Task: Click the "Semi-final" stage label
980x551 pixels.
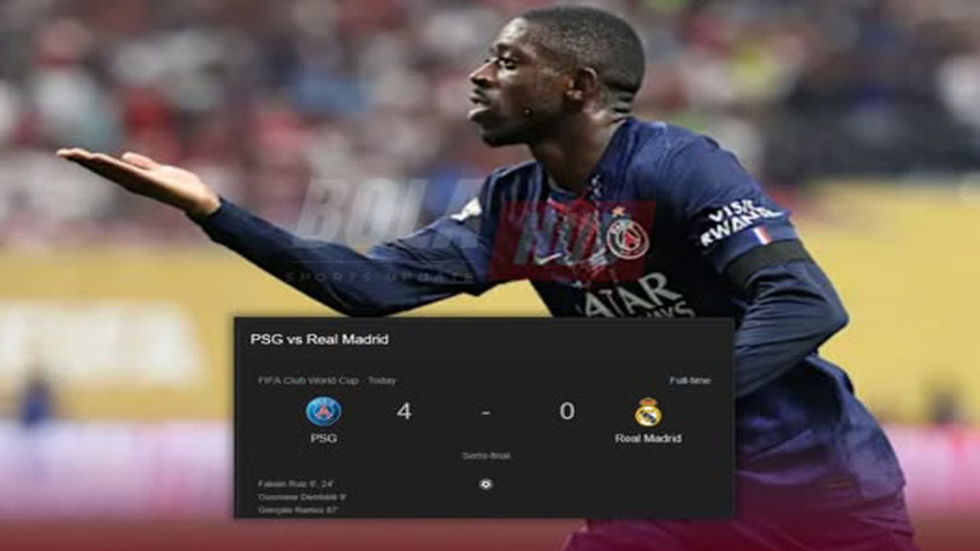Action: [485, 455]
